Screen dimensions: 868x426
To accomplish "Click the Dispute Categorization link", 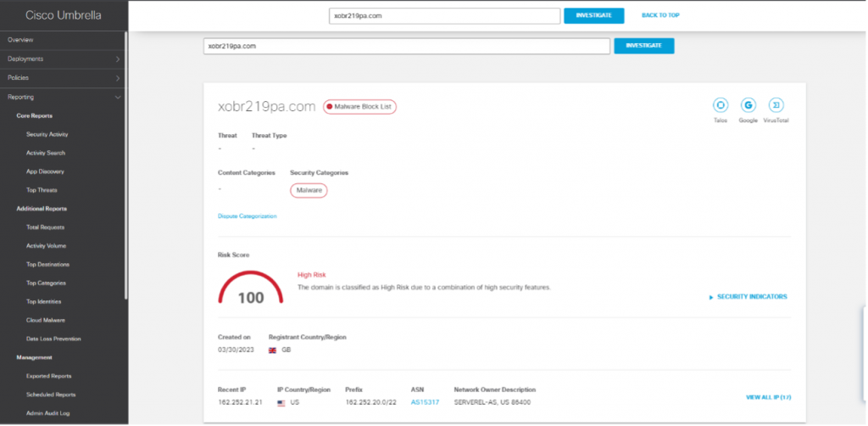I will point(247,216).
